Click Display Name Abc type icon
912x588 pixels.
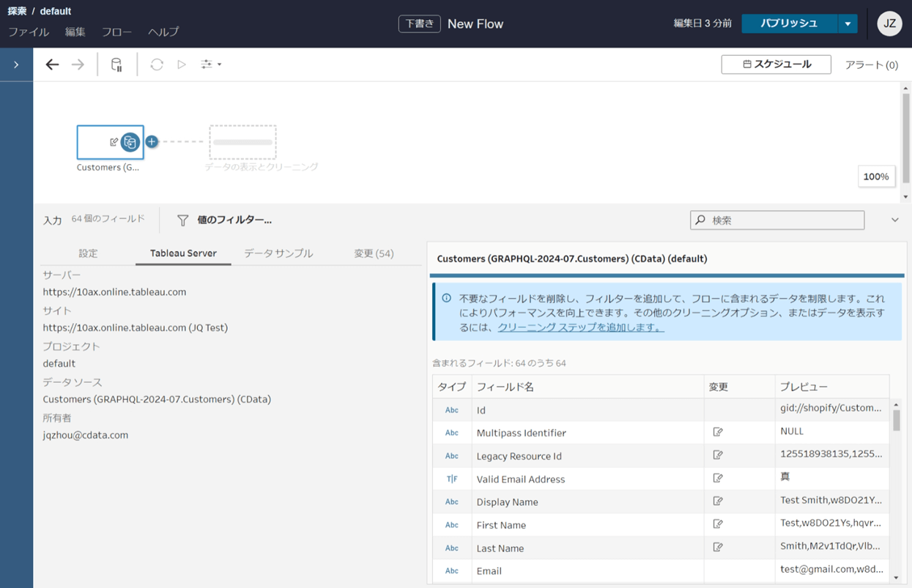tap(452, 502)
